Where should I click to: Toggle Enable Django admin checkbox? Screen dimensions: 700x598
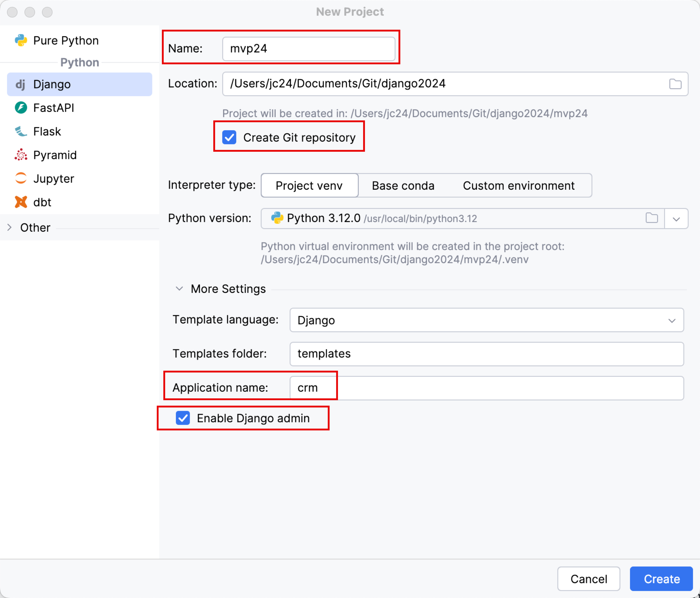pos(183,418)
